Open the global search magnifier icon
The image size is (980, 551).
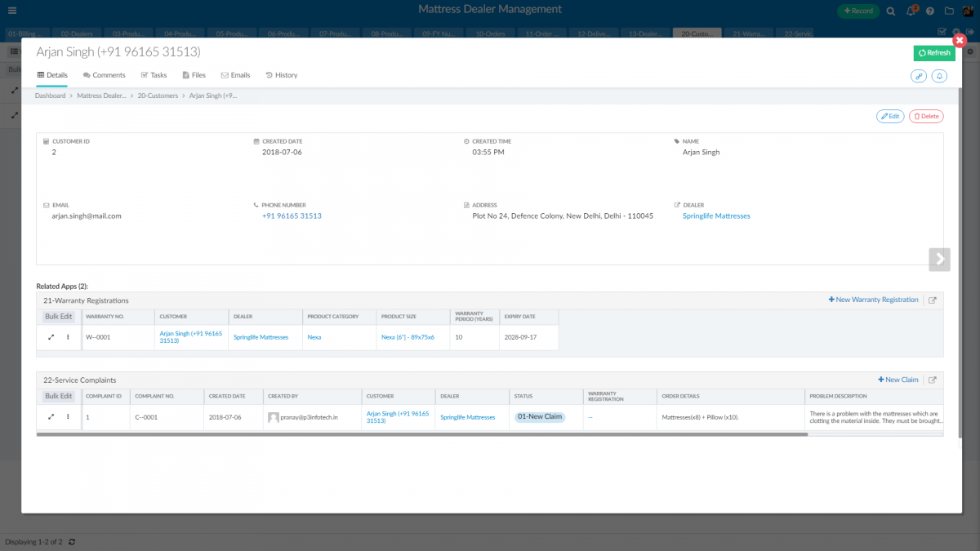click(889, 11)
